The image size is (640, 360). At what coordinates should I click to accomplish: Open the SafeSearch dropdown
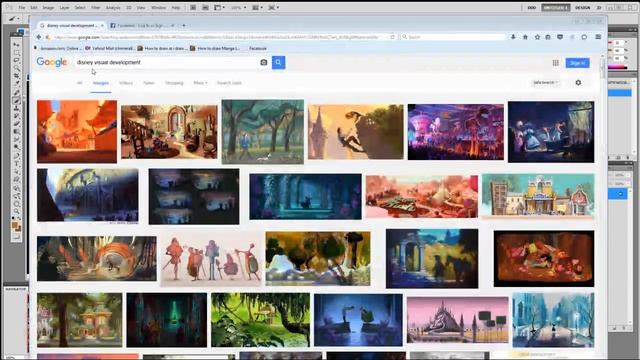545,82
